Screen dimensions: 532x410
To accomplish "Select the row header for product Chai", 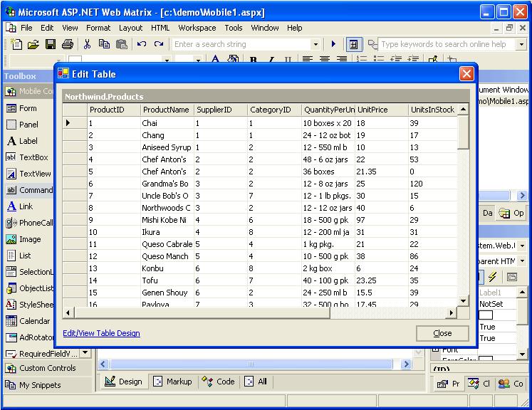I will pos(75,123).
